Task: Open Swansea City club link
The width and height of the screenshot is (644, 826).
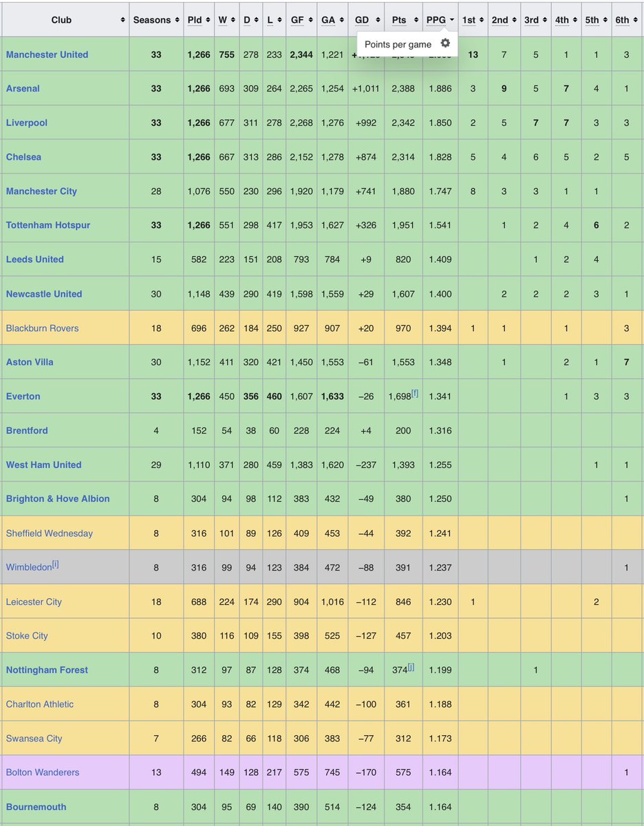Action: (x=34, y=739)
